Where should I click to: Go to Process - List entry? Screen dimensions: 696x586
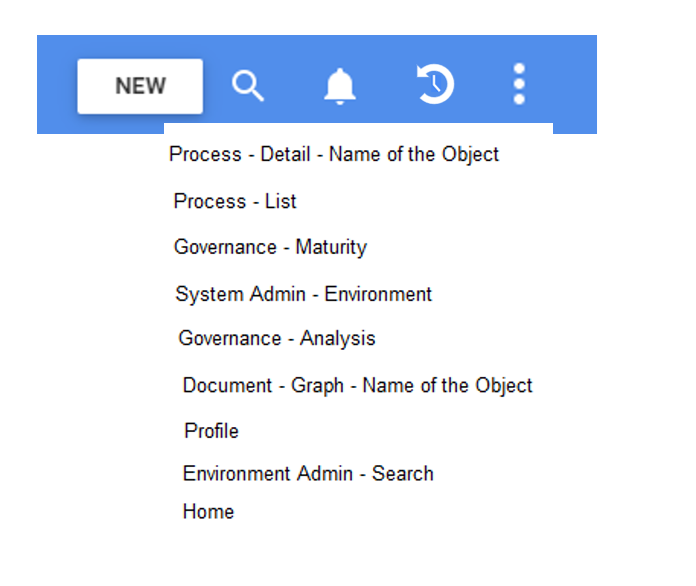[235, 201]
